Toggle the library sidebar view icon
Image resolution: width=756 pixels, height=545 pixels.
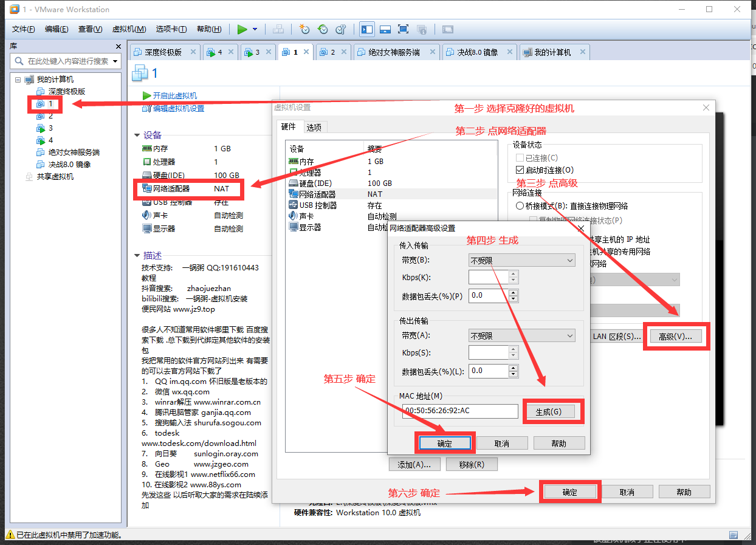(x=366, y=29)
